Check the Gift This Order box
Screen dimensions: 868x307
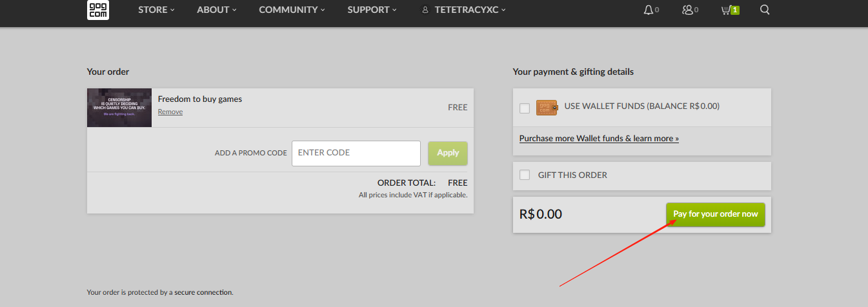(525, 175)
